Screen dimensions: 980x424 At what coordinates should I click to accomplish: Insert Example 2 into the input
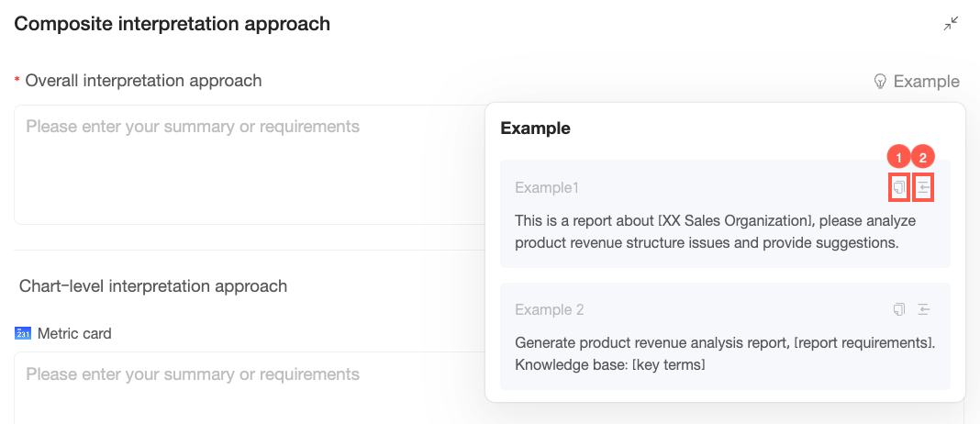[924, 309]
